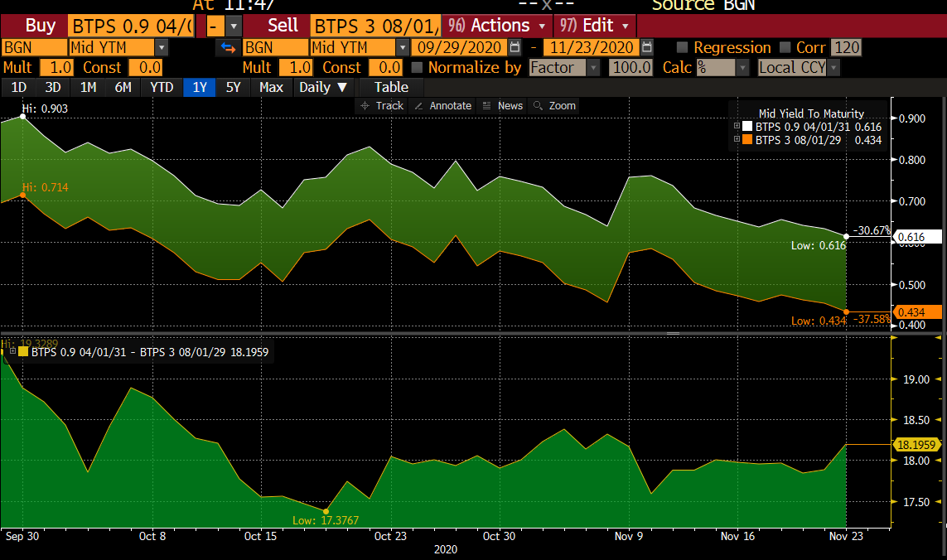
Task: Enable the Regression checkbox
Action: point(683,47)
